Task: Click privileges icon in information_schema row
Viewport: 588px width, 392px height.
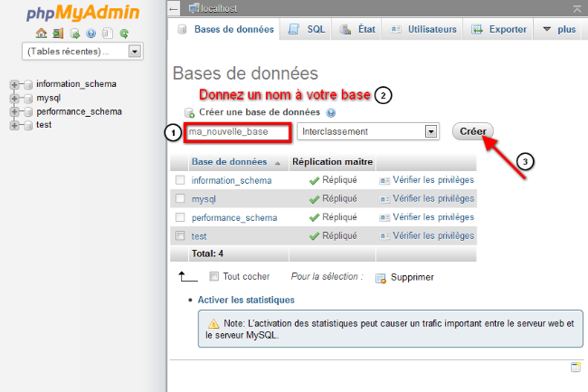Action: click(384, 181)
